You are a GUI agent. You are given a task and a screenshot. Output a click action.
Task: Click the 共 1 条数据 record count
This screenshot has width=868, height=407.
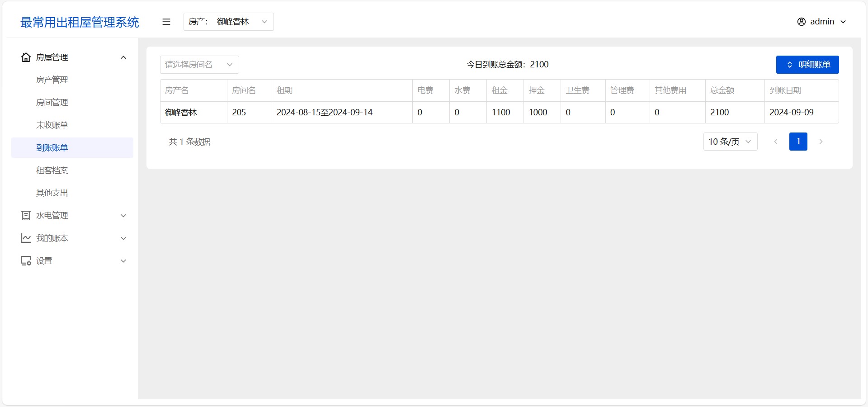point(189,142)
